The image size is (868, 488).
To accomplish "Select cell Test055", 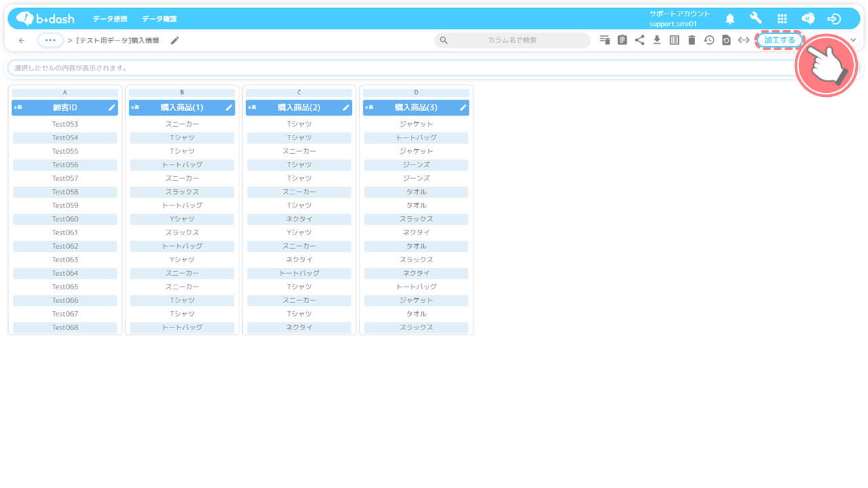I will [x=65, y=151].
